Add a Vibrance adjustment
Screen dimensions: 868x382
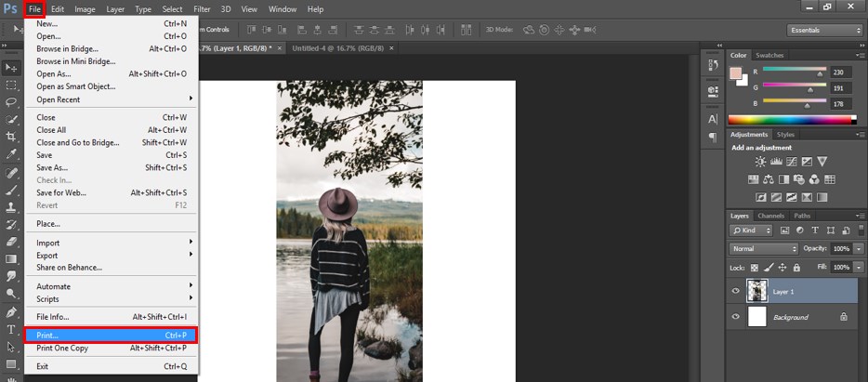822,162
